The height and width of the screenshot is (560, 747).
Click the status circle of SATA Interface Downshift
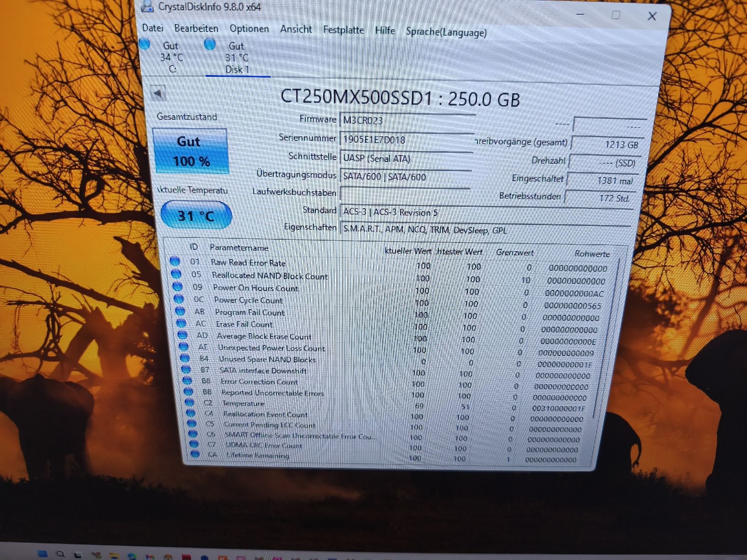186,369
